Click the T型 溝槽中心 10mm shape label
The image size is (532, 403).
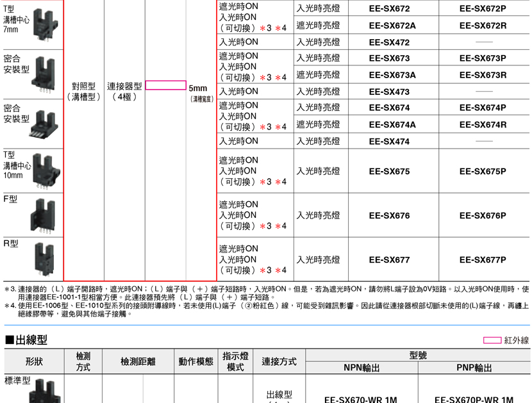[17, 165]
